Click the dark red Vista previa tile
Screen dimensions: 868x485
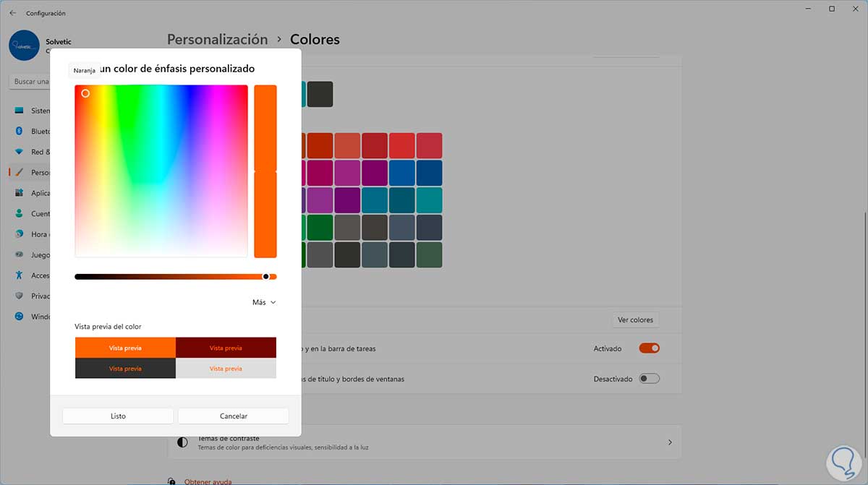226,348
